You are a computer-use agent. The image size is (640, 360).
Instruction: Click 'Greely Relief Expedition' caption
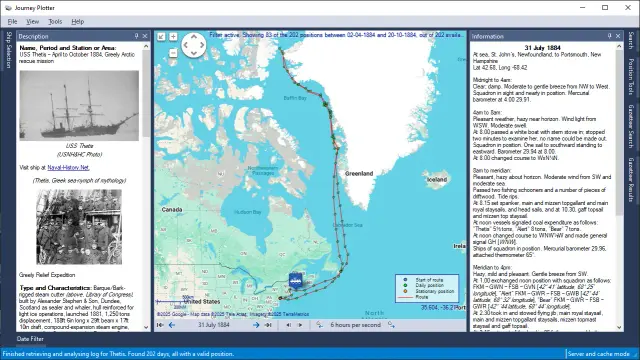pos(47,275)
